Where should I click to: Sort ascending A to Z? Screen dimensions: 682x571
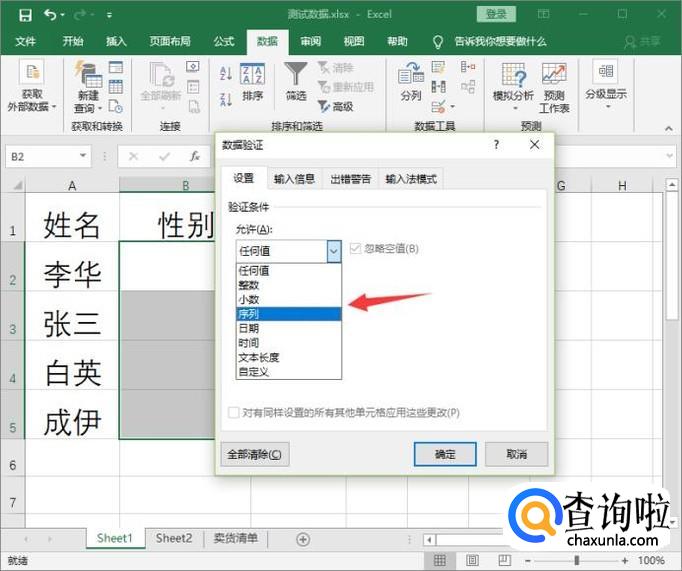click(x=226, y=73)
